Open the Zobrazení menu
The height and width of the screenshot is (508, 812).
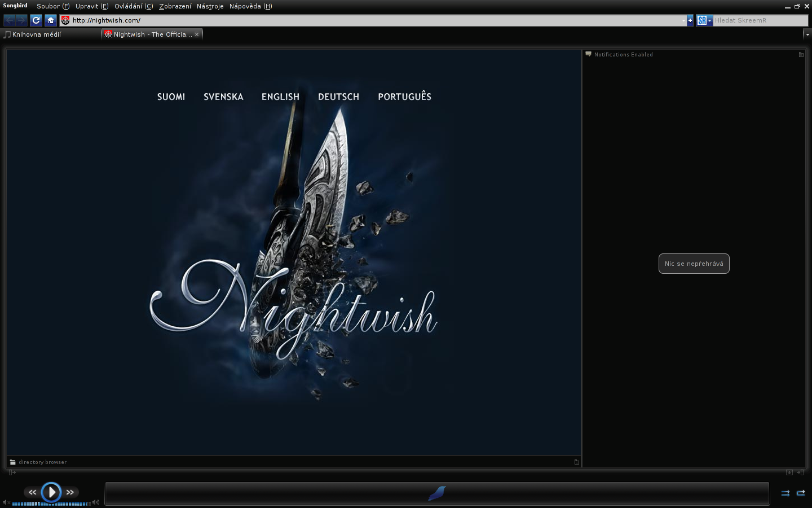pyautogui.click(x=175, y=6)
